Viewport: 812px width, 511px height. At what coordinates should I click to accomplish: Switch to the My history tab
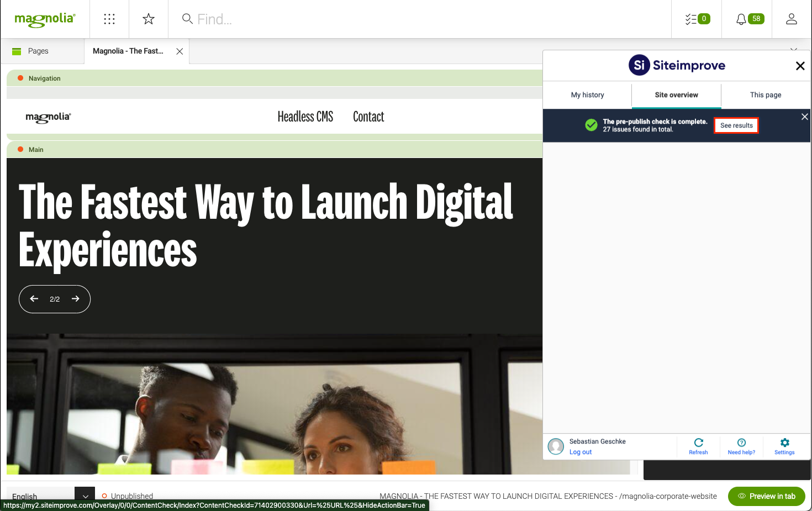(587, 95)
